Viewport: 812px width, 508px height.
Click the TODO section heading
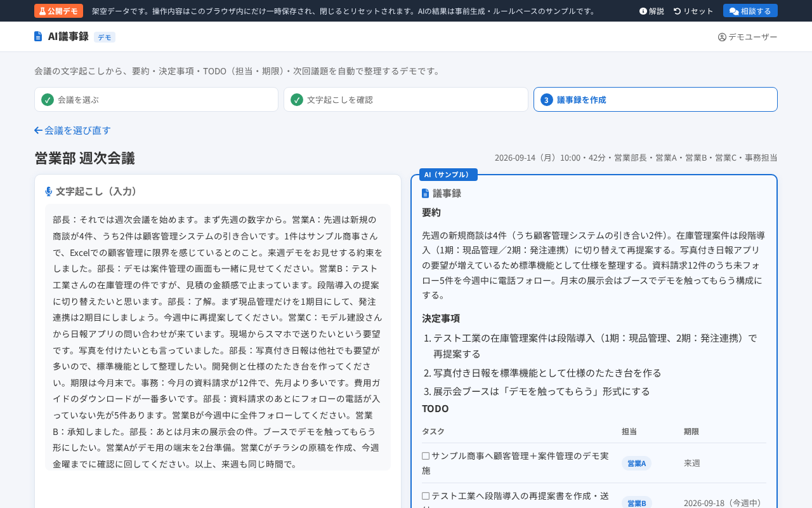[435, 408]
